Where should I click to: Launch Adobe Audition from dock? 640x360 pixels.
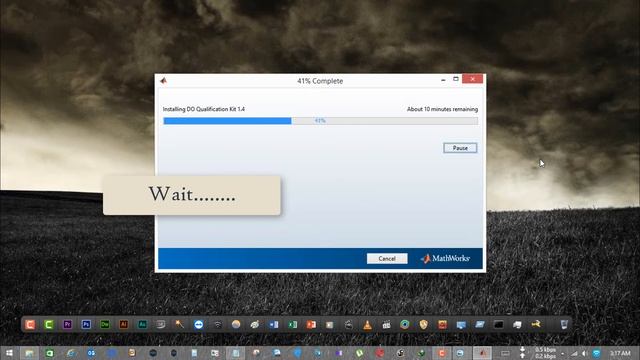pos(142,324)
